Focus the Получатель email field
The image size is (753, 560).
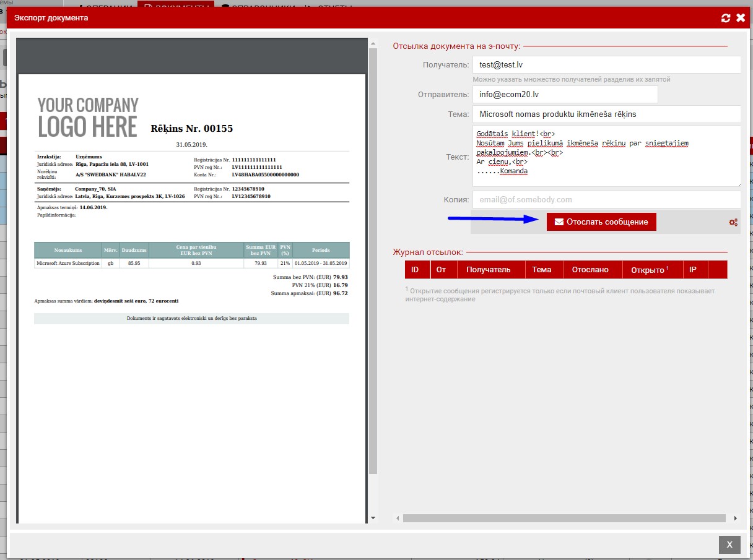[x=606, y=64]
